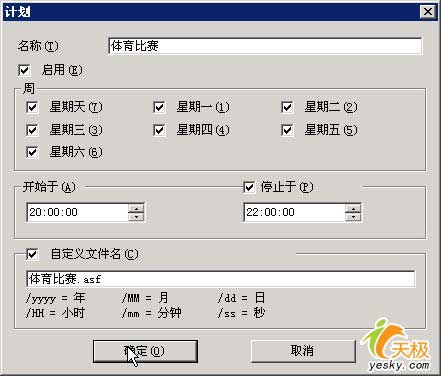Uncheck the 星期六 Saturday checkbox
Viewport: 441px width, 376px height.
point(32,152)
